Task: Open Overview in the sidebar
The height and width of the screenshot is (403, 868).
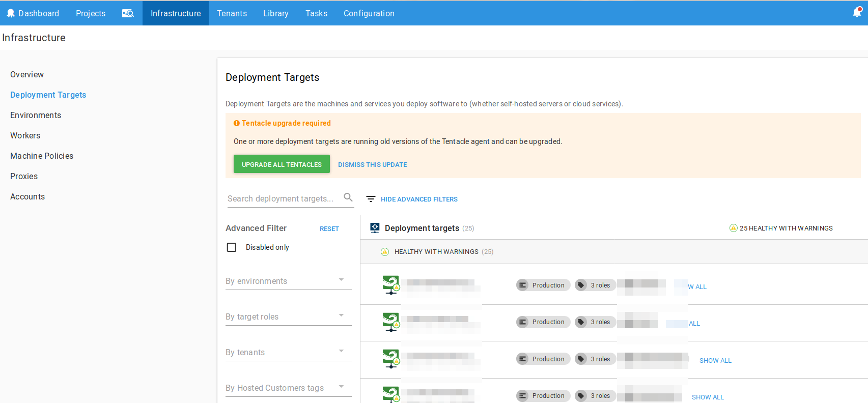Action: pos(27,74)
